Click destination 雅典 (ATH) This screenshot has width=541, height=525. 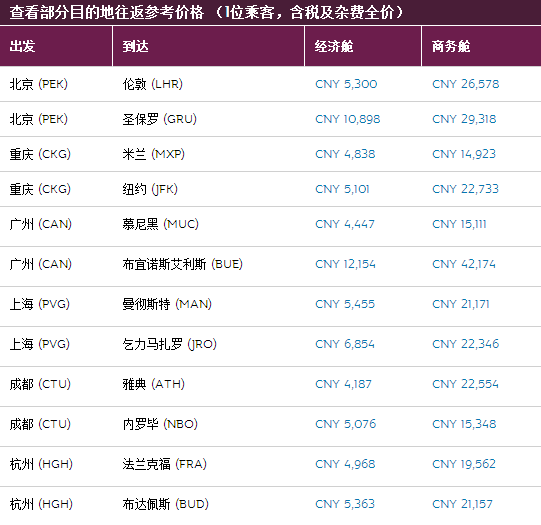(x=154, y=385)
